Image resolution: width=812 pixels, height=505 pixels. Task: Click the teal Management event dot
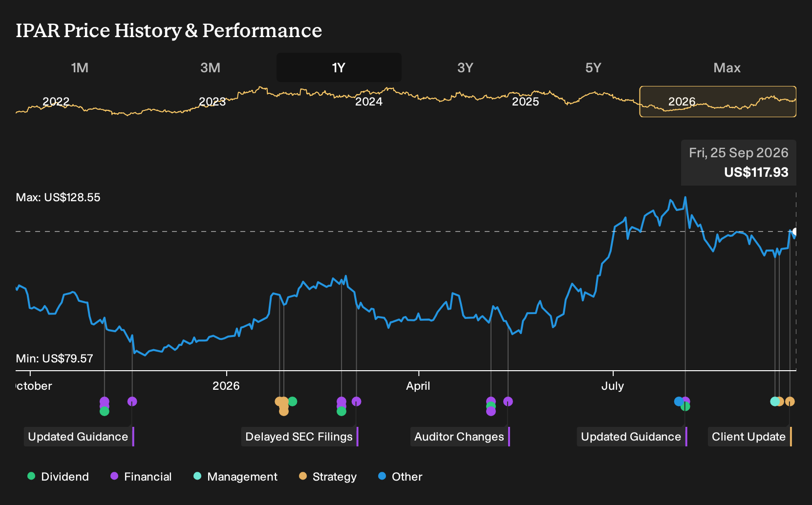[774, 401]
